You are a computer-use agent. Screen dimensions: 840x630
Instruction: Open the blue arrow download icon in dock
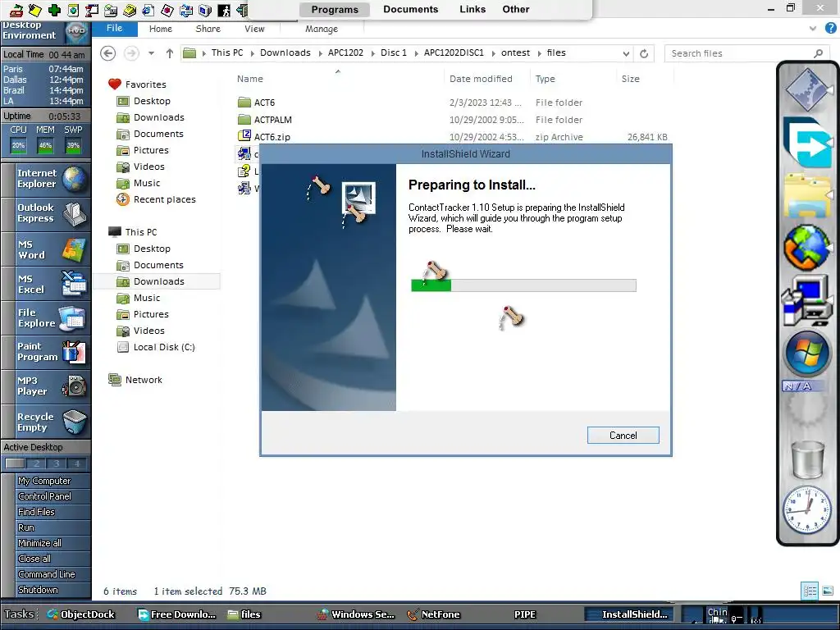point(807,143)
